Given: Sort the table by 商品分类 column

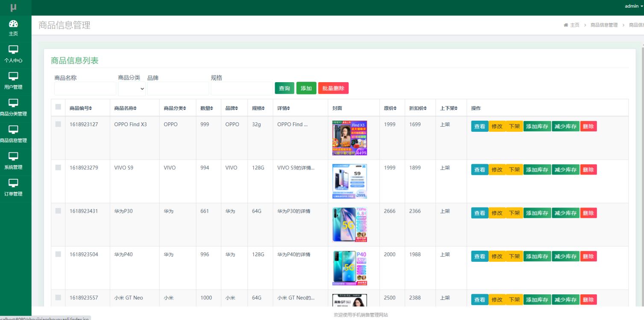Looking at the screenshot, I should (175, 108).
